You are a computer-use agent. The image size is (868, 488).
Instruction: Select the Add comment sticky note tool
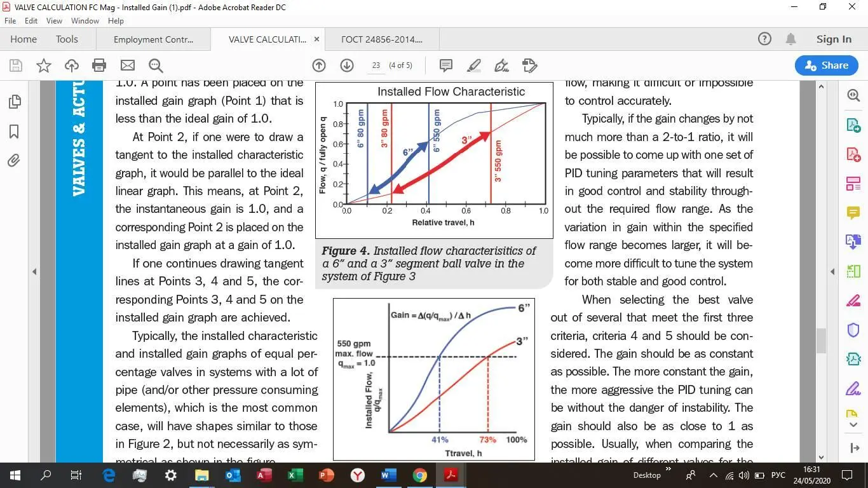(446, 65)
